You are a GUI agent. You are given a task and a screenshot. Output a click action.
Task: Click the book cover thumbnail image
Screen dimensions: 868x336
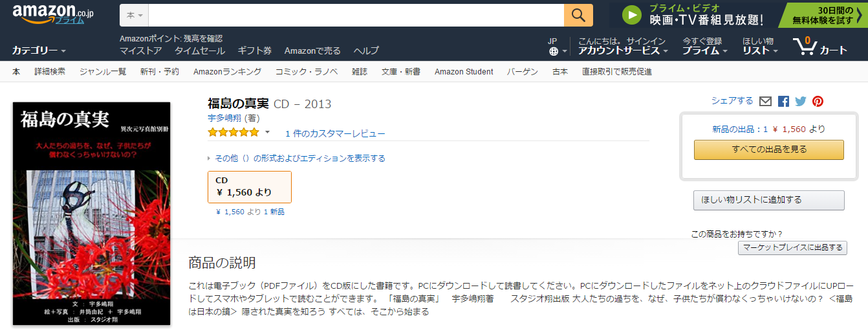91,213
